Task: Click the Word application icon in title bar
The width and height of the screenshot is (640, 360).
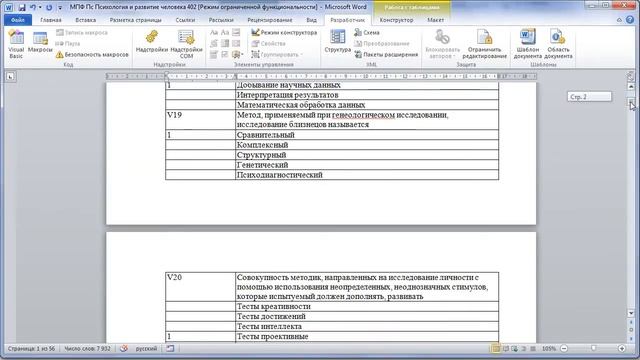Action: 8,7
